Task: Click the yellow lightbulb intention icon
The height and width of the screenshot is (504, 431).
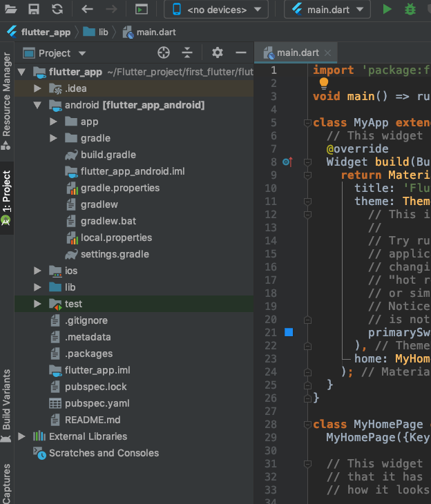Action: pos(323,84)
